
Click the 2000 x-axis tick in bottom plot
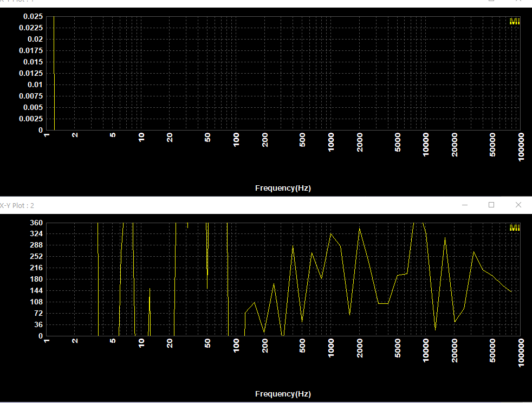360,348
